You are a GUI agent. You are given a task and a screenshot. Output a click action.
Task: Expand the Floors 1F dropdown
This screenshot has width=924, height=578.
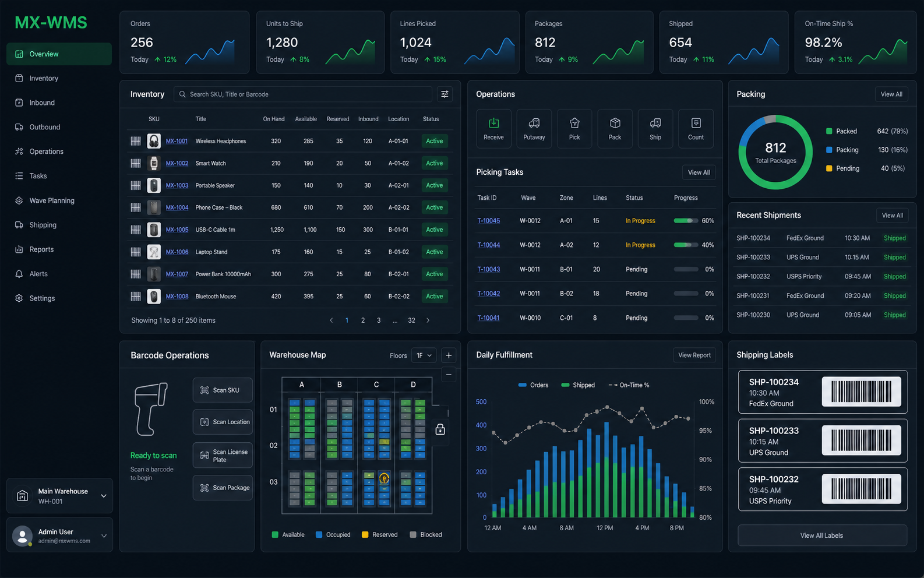(x=424, y=355)
